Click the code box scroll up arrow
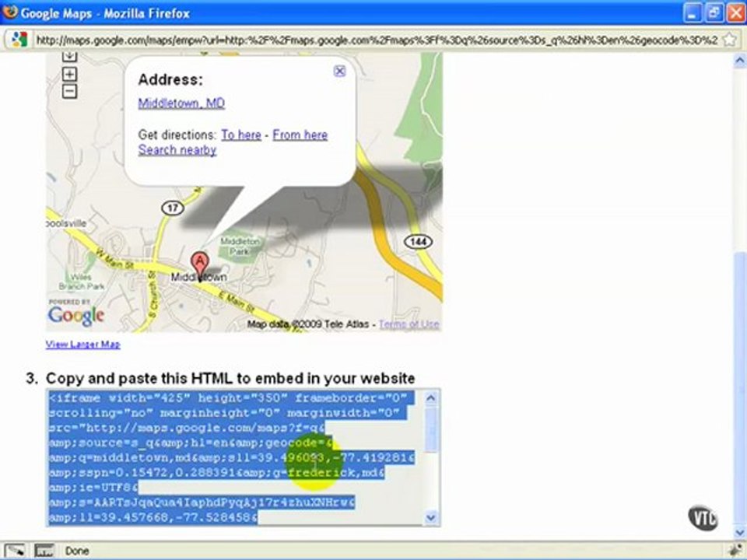Viewport: 747px width, 560px height. pyautogui.click(x=430, y=398)
